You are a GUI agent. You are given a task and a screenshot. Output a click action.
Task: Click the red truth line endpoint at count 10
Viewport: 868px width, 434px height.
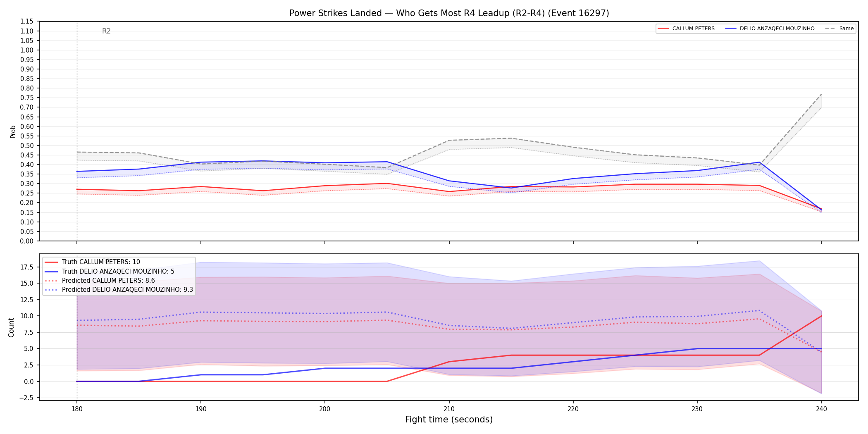coord(821,316)
